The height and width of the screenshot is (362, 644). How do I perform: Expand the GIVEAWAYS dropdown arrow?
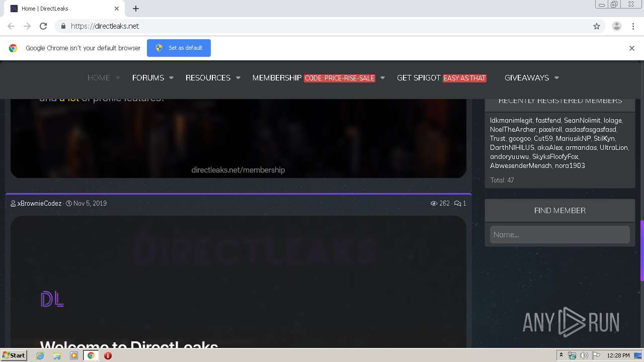tap(556, 78)
